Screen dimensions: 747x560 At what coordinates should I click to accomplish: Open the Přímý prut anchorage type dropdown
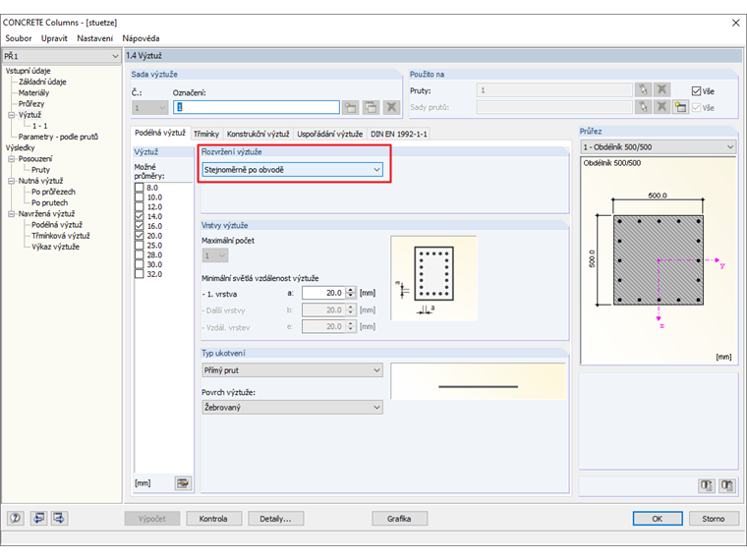292,370
